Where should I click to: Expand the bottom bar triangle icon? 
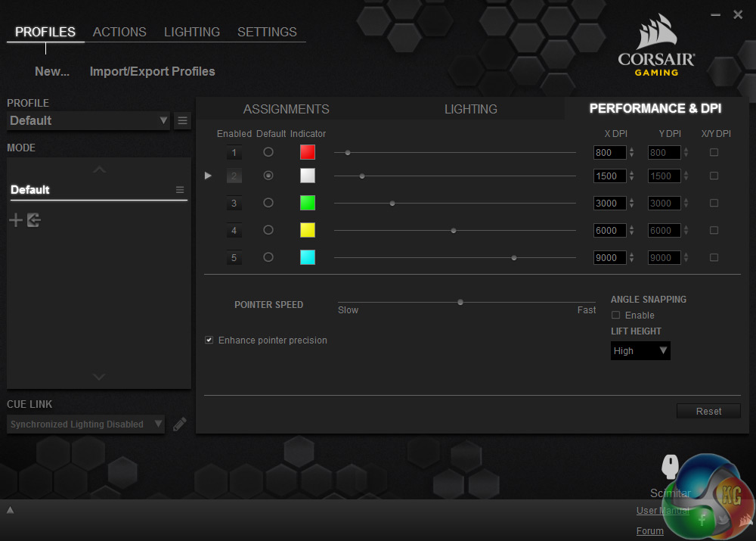(10, 510)
